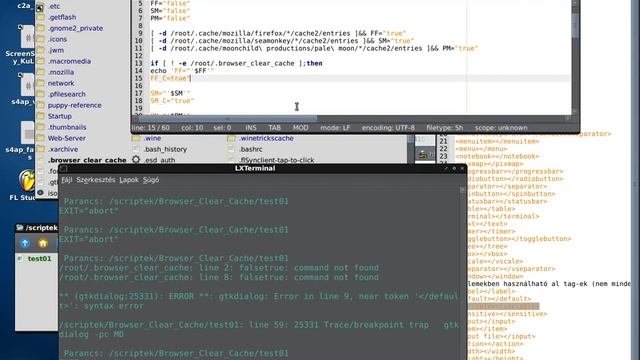Select the .browser_clear_cache file name

[87, 160]
